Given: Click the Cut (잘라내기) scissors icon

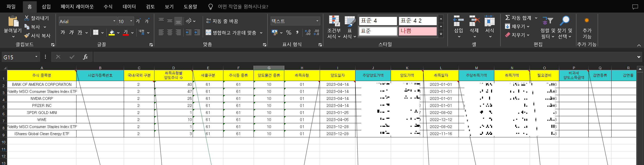Looking at the screenshot, I should tap(27, 18).
